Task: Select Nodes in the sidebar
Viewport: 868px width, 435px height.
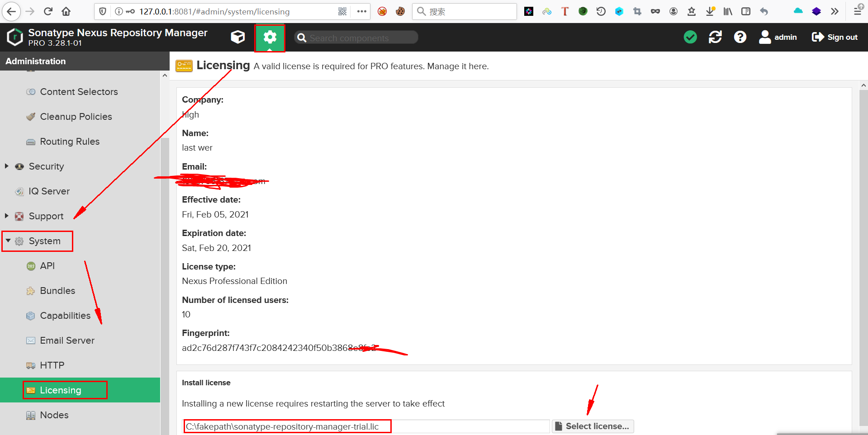Action: 54,415
